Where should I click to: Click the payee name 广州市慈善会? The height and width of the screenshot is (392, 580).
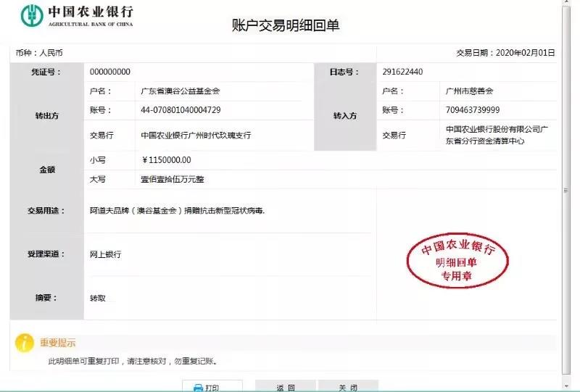470,91
